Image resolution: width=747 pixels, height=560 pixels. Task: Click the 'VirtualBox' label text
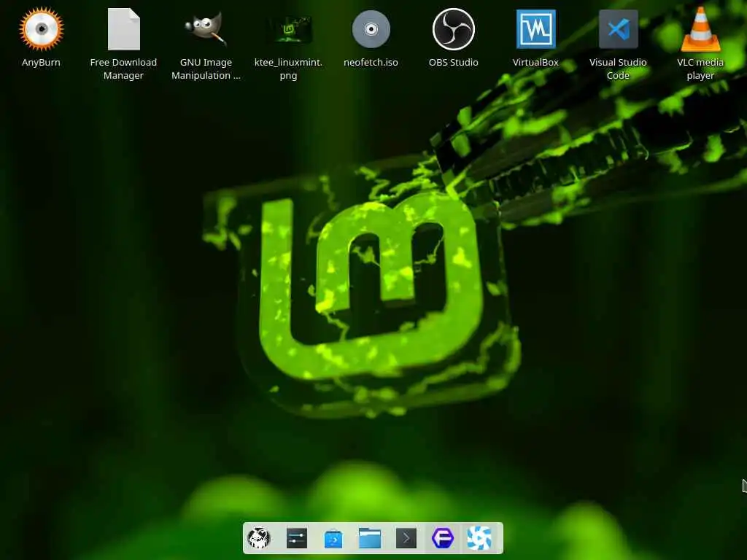536,63
